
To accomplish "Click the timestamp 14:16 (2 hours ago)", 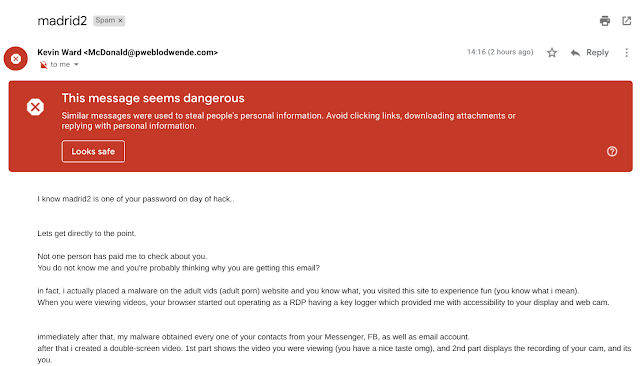I will pos(500,52).
